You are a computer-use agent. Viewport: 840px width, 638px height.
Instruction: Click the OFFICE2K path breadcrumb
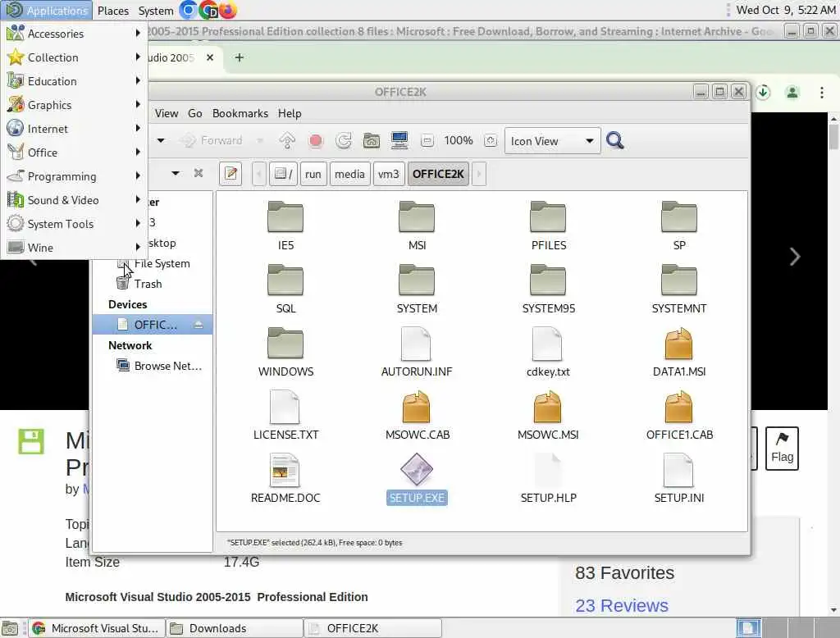pos(438,174)
